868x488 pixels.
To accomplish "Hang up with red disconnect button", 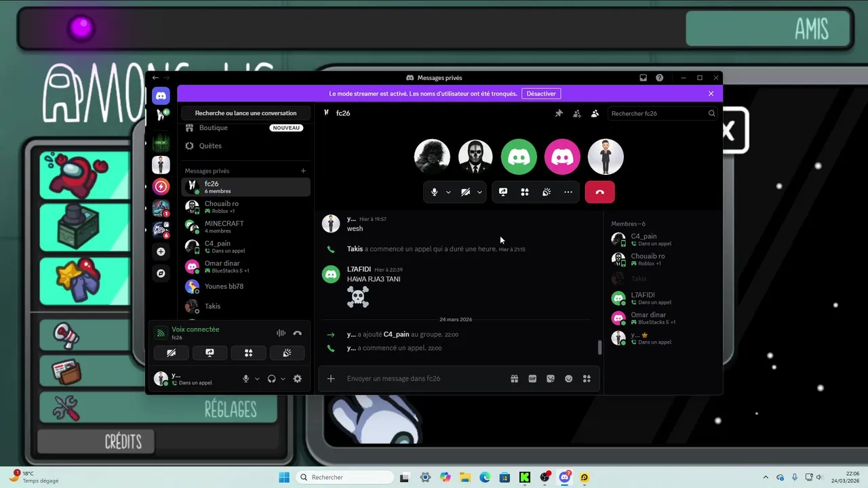I will pyautogui.click(x=599, y=192).
